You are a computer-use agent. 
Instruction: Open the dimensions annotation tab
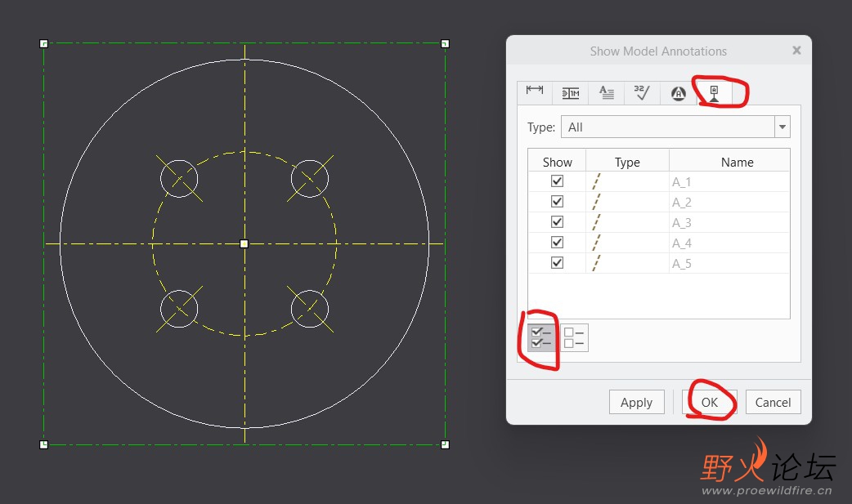tap(535, 93)
